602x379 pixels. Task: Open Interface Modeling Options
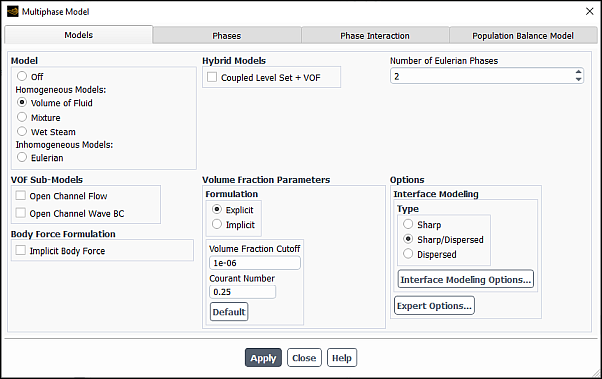pyautogui.click(x=466, y=279)
